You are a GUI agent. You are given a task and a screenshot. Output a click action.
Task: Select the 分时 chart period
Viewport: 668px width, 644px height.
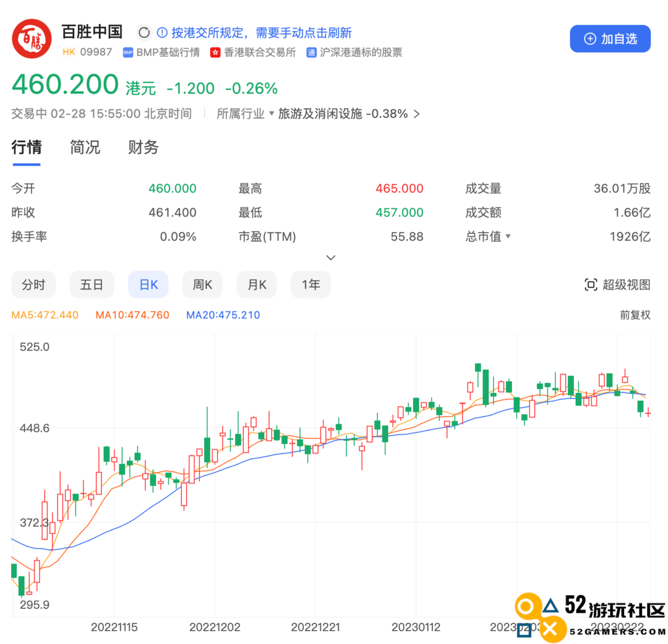click(33, 285)
